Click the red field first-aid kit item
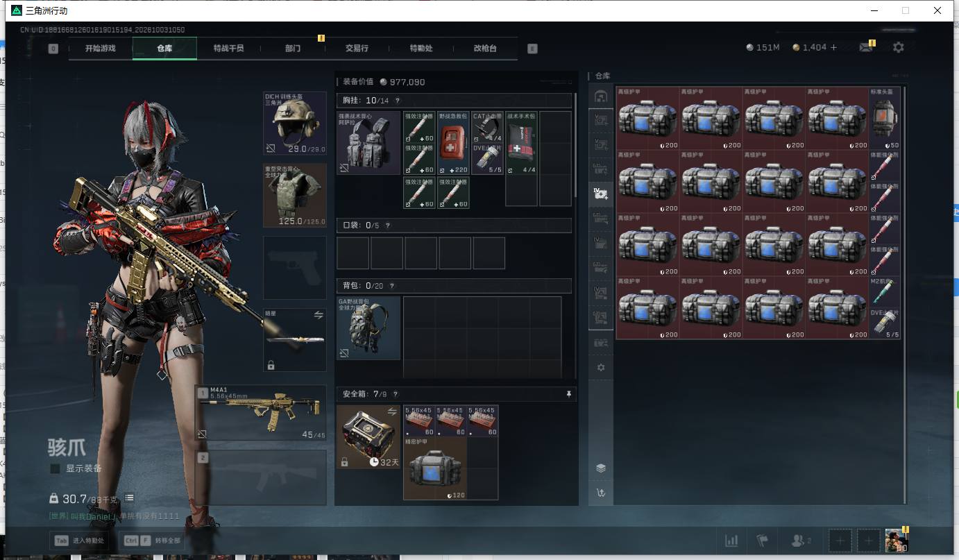Viewport: 959px width, 560px height. click(453, 143)
